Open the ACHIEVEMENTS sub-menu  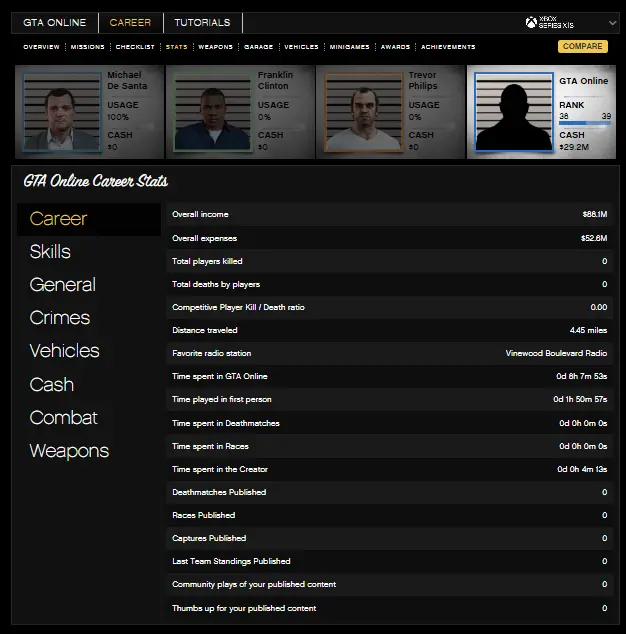coord(448,47)
